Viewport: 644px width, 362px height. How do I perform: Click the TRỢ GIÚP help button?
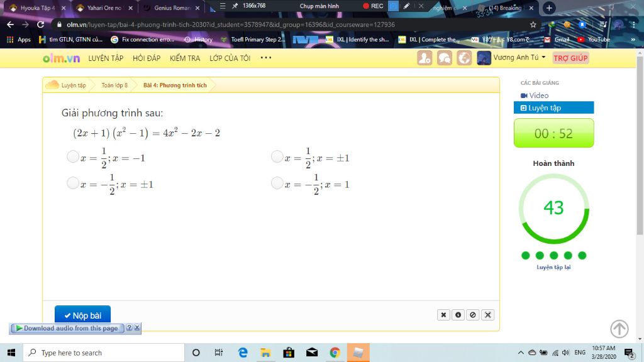570,58
